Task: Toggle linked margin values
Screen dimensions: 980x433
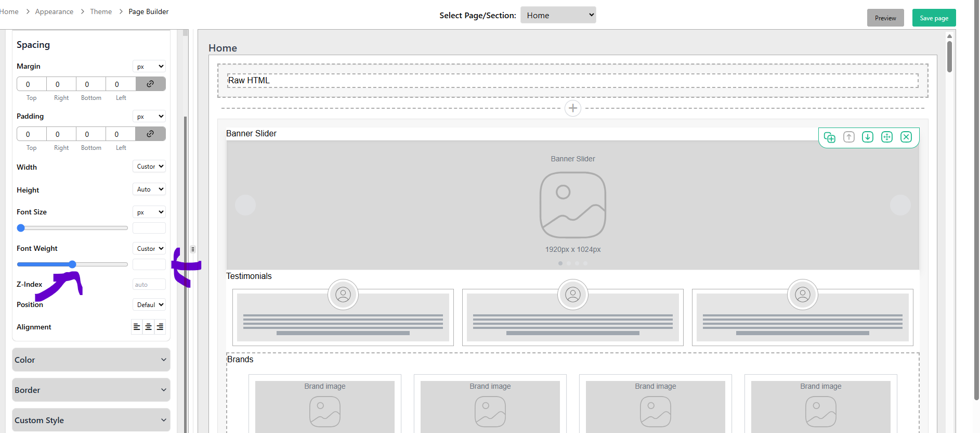Action: coord(151,84)
